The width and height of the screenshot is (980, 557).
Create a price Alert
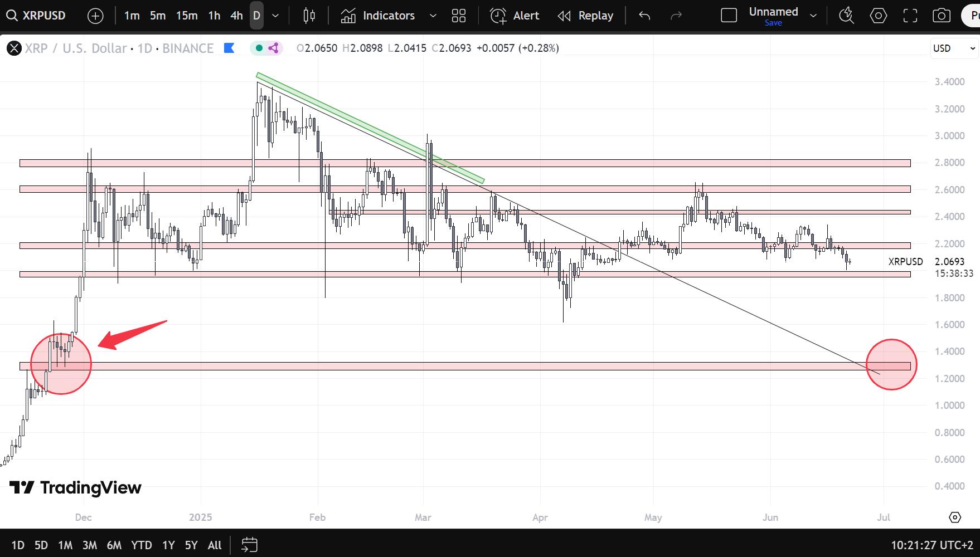[x=515, y=16]
